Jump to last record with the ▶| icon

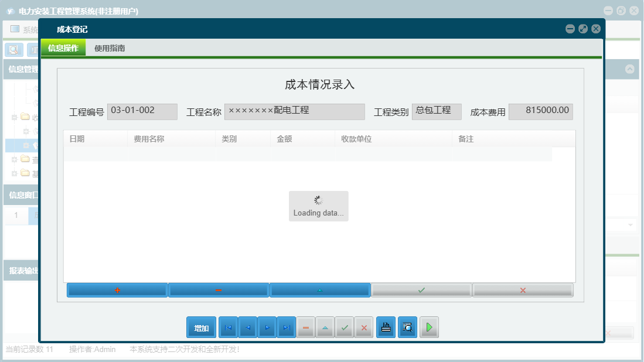click(x=287, y=327)
